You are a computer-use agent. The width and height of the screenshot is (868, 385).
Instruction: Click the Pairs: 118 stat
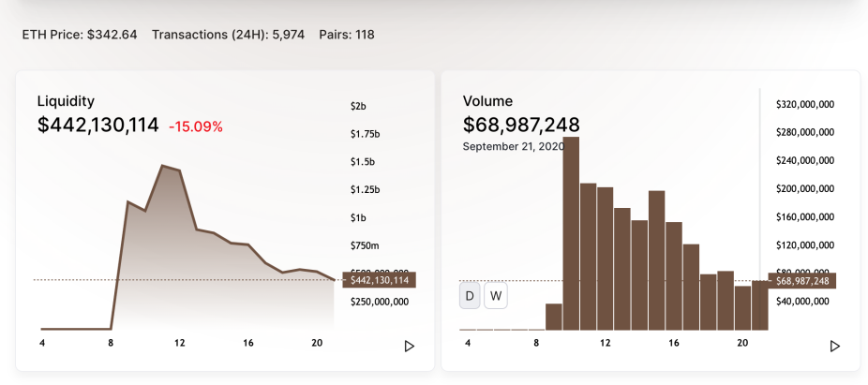(x=347, y=35)
